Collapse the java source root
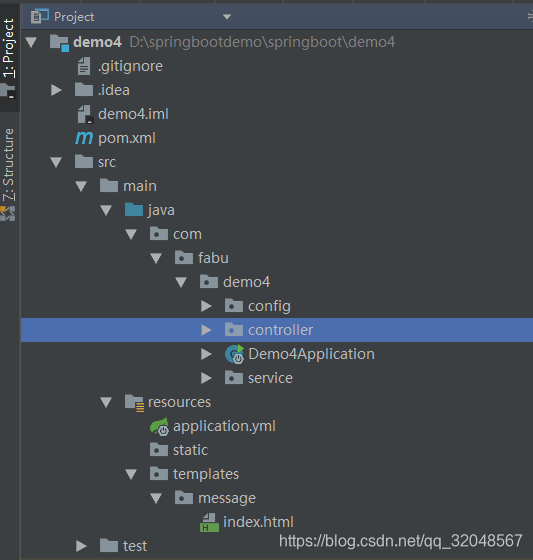Viewport: 533px width, 560px height. click(x=106, y=210)
